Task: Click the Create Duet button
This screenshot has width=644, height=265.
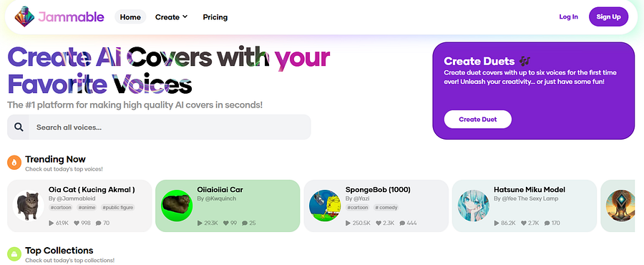Action: pos(478,119)
